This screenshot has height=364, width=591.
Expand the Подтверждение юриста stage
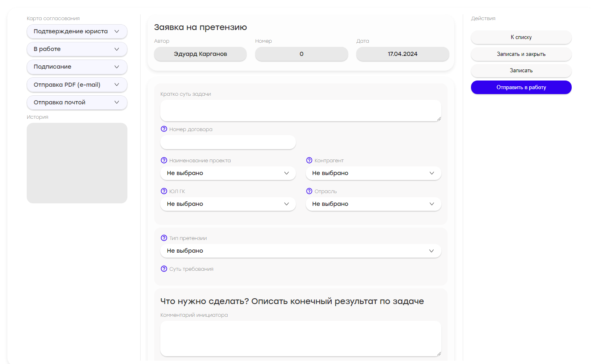coord(77,32)
